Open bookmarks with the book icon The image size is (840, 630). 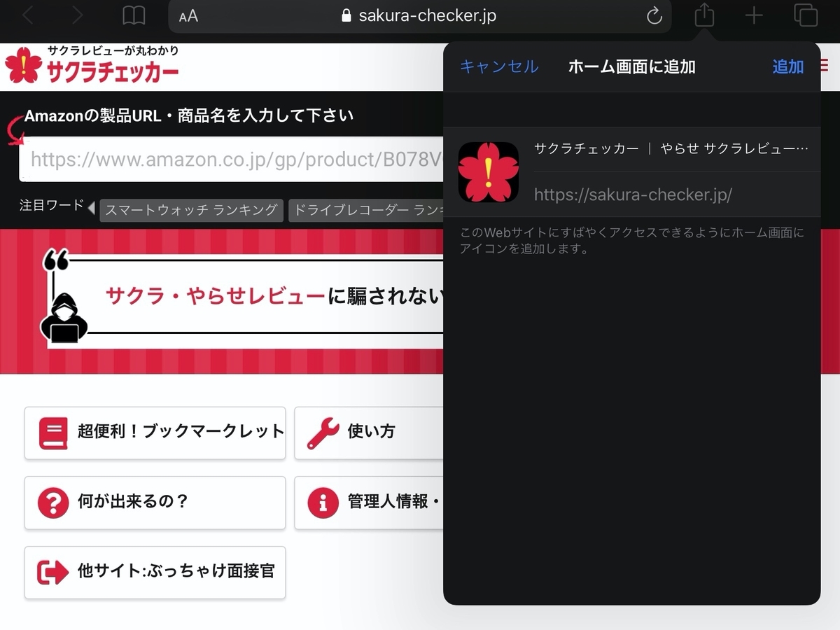click(x=133, y=15)
